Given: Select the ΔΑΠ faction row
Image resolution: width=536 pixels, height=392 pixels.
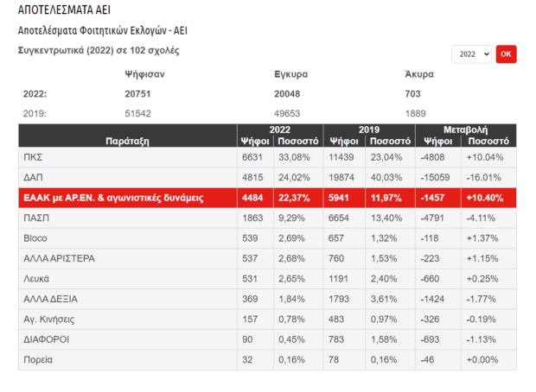Looking at the screenshot, I should (267, 178).
